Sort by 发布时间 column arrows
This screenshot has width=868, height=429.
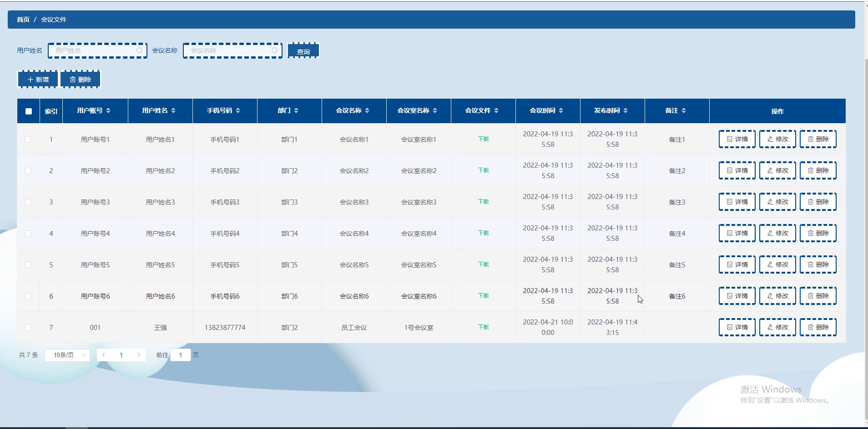(626, 110)
